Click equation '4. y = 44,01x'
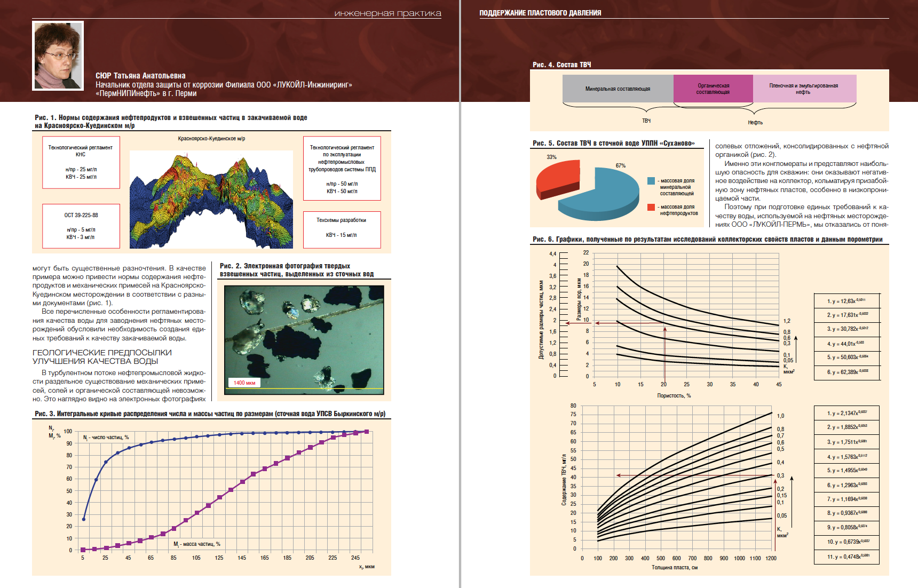The height and width of the screenshot is (588, 918). pyautogui.click(x=846, y=344)
